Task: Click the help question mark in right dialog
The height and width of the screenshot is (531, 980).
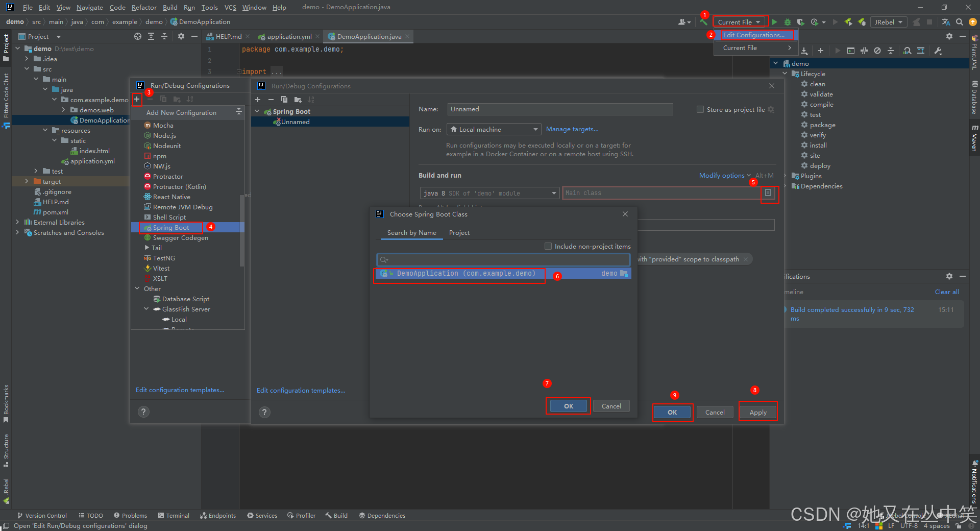Action: [x=264, y=412]
